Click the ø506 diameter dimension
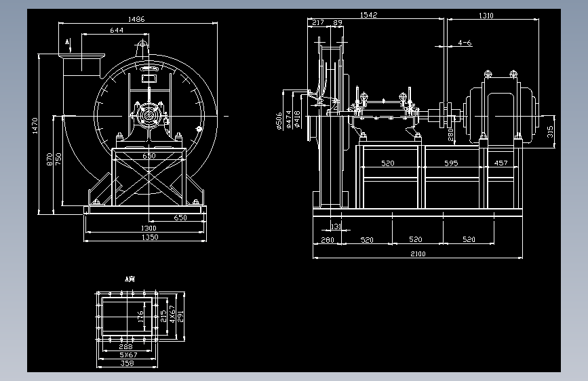Viewport: 588px width, 381px height. tap(279, 121)
